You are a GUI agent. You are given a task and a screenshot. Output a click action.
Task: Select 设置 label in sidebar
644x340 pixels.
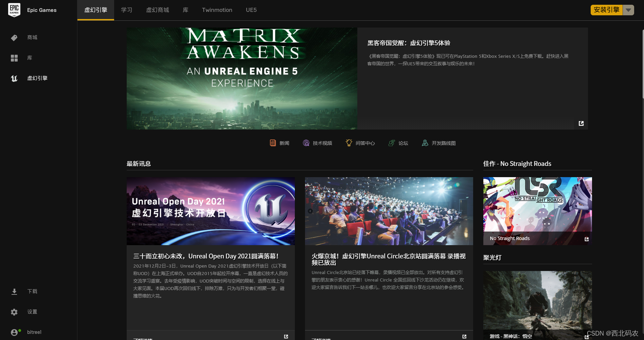[x=32, y=312]
